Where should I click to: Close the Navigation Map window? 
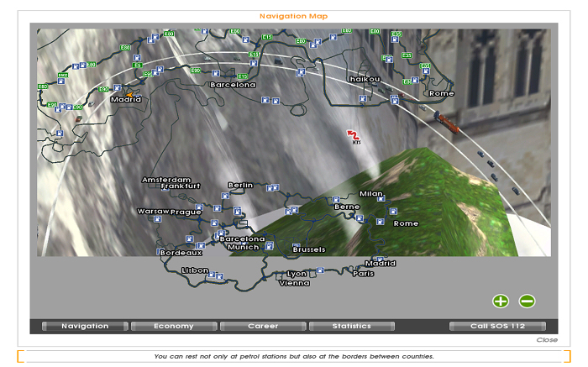coord(547,339)
